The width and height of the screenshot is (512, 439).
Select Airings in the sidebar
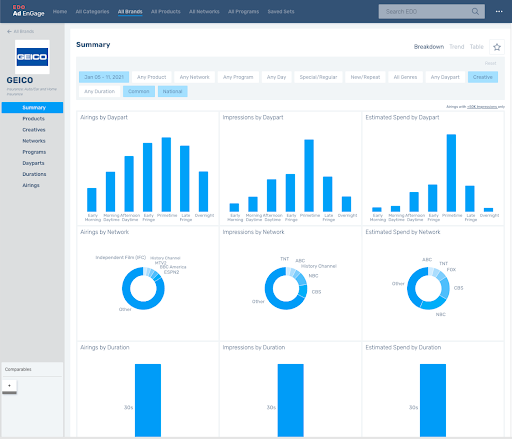[x=31, y=185]
